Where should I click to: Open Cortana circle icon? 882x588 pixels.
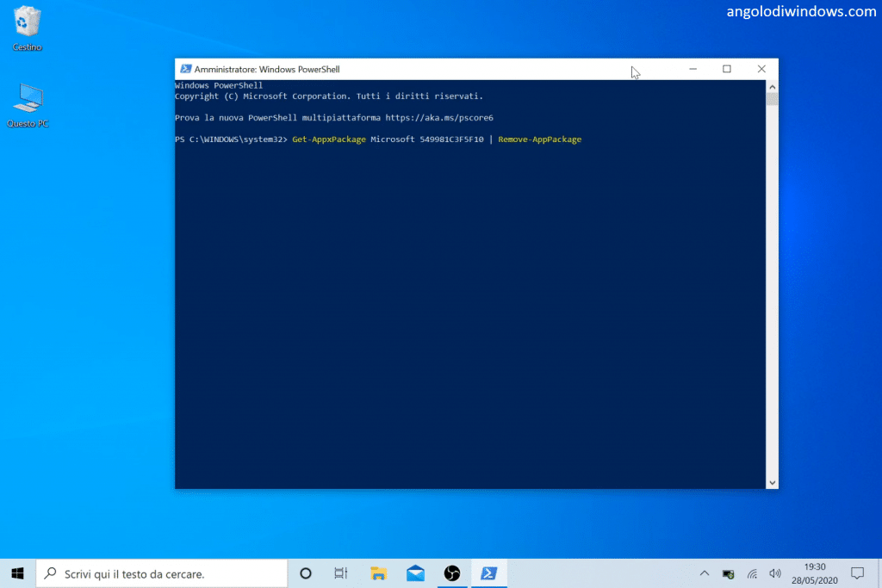point(305,573)
